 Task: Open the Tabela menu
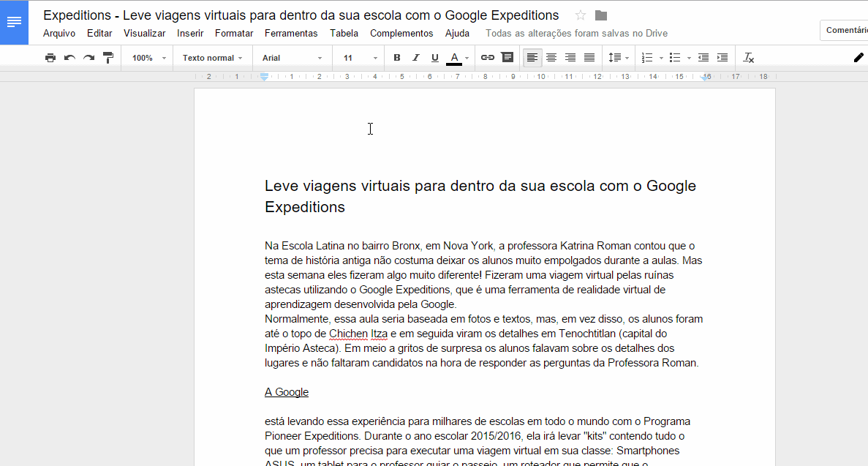pyautogui.click(x=344, y=33)
